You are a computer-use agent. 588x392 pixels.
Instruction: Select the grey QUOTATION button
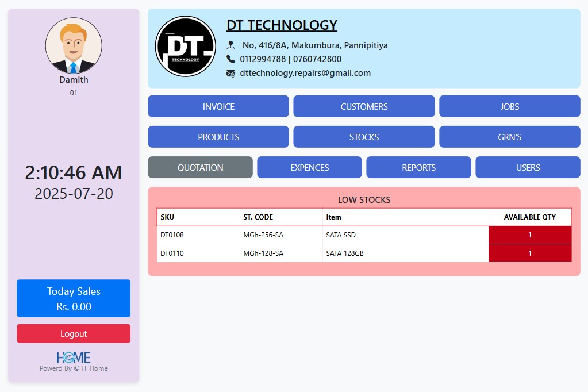tap(200, 167)
